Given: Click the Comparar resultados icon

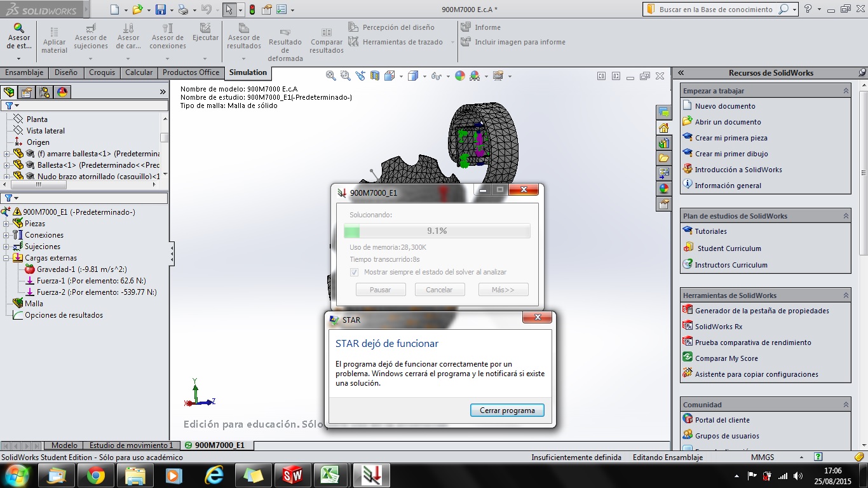Looking at the screenshot, I should [327, 32].
